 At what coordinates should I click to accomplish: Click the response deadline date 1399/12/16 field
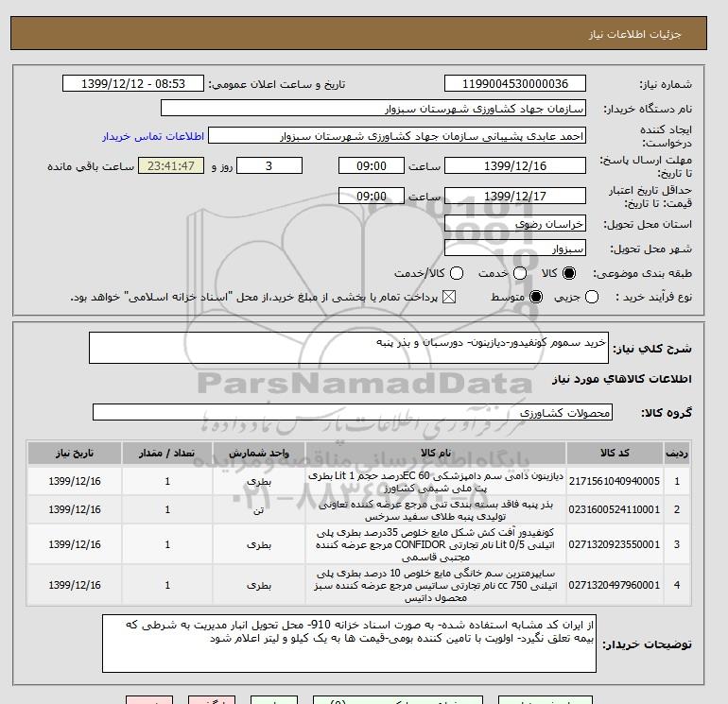pyautogui.click(x=515, y=165)
